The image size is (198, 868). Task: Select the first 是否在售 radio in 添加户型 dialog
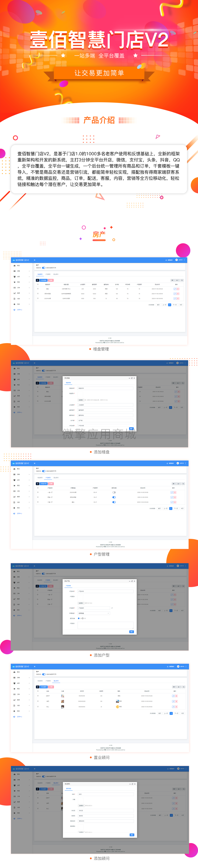[79, 618]
